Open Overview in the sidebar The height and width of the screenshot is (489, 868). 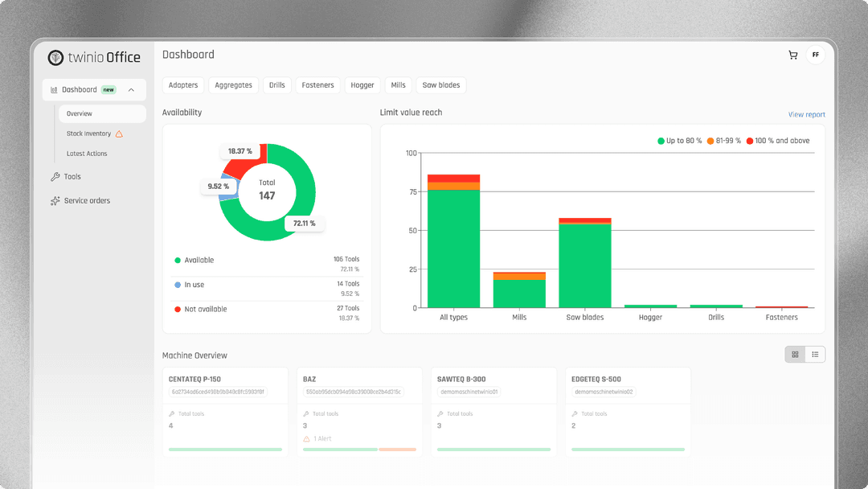coord(102,113)
